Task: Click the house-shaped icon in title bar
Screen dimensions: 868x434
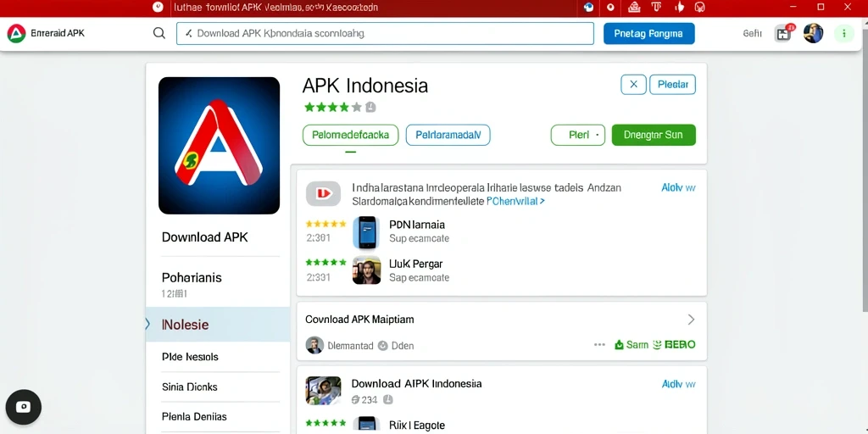Action: (634, 7)
